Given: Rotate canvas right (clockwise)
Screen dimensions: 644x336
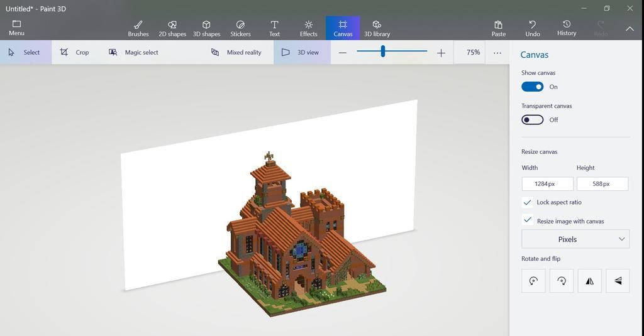Looking at the screenshot, I should (x=562, y=281).
